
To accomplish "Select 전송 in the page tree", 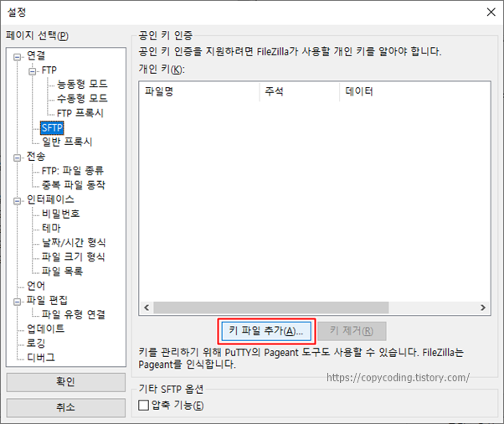I will (x=36, y=157).
